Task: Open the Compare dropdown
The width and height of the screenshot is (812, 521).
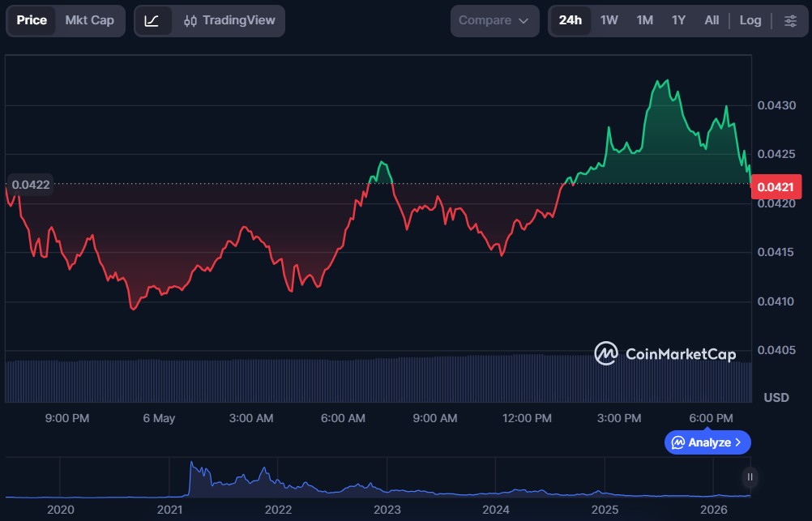Action: tap(494, 21)
